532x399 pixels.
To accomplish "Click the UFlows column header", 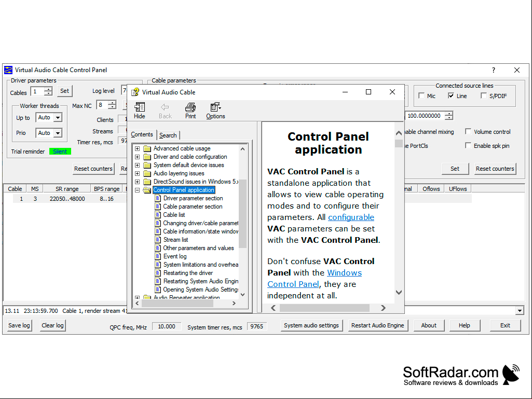I will tap(458, 189).
